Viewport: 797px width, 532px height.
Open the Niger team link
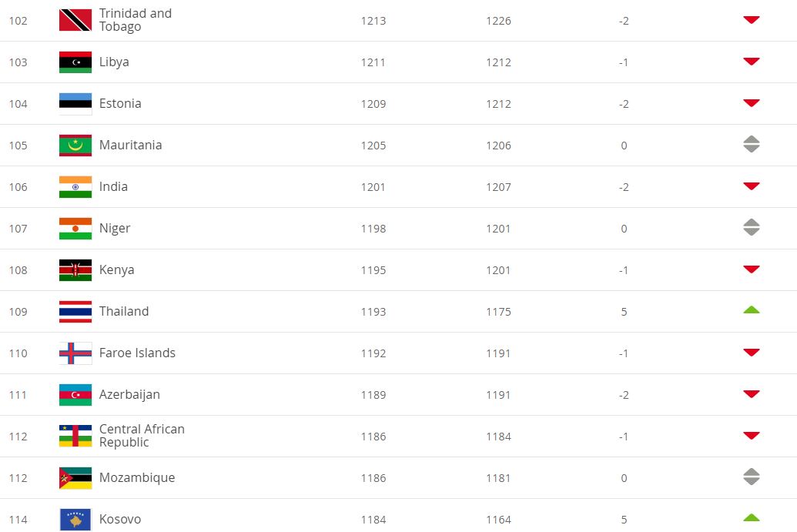[x=115, y=229]
